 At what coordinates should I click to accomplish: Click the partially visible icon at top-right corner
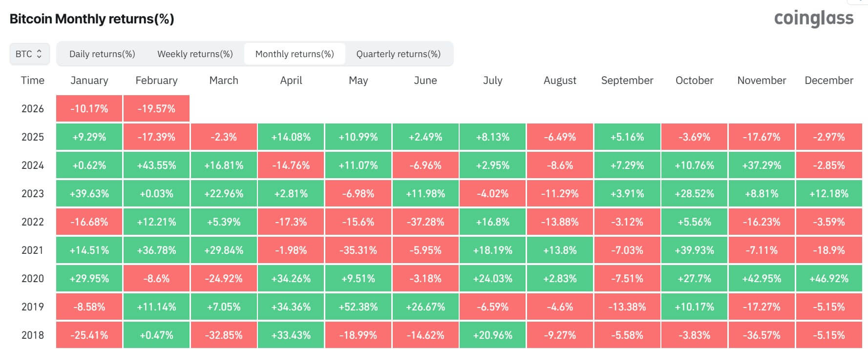pyautogui.click(x=863, y=2)
